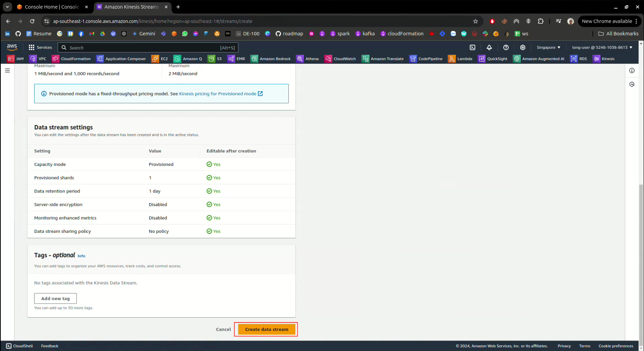Screen dimensions: 644x351
Task: Open the Services menu
Action: pyautogui.click(x=40, y=47)
